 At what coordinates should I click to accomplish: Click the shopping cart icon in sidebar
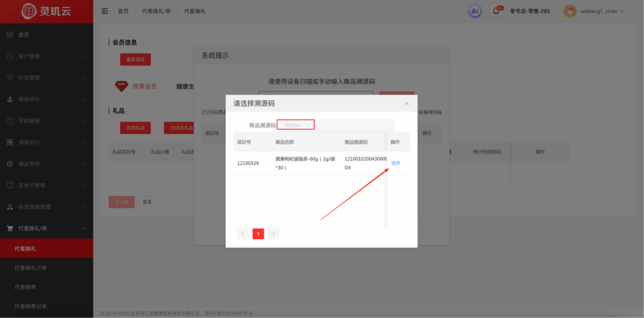click(x=10, y=228)
